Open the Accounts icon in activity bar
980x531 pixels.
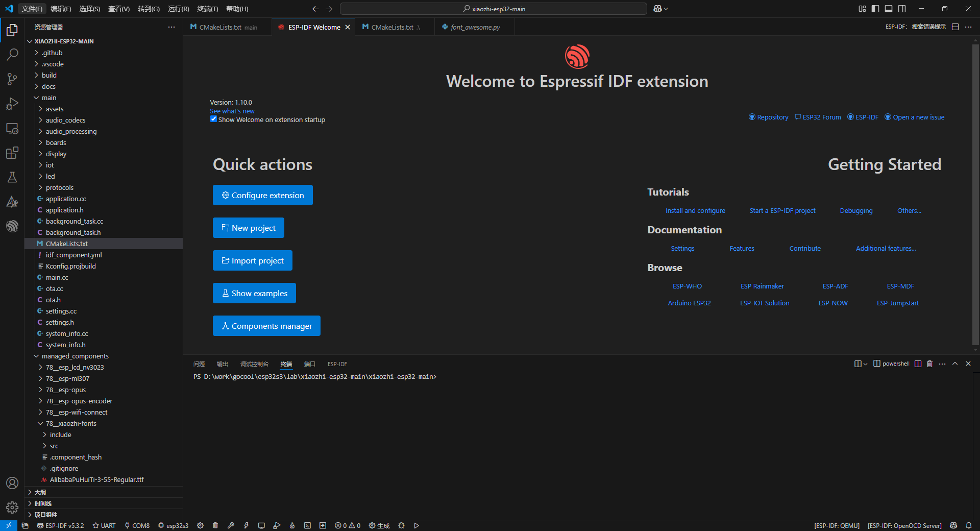[x=12, y=483]
